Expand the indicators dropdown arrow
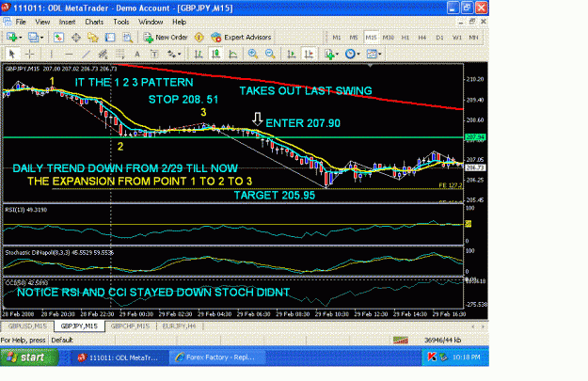The image size is (588, 381). [337, 54]
